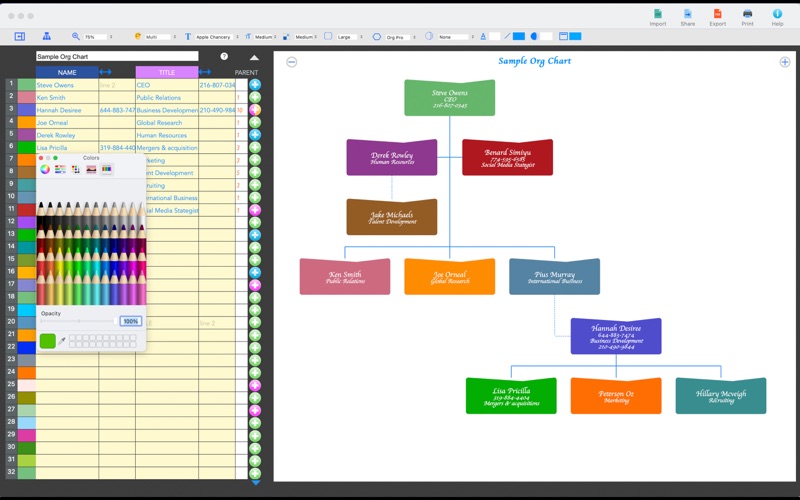This screenshot has height=500, width=800.
Task: Click the window background color icon
Action: click(x=563, y=36)
